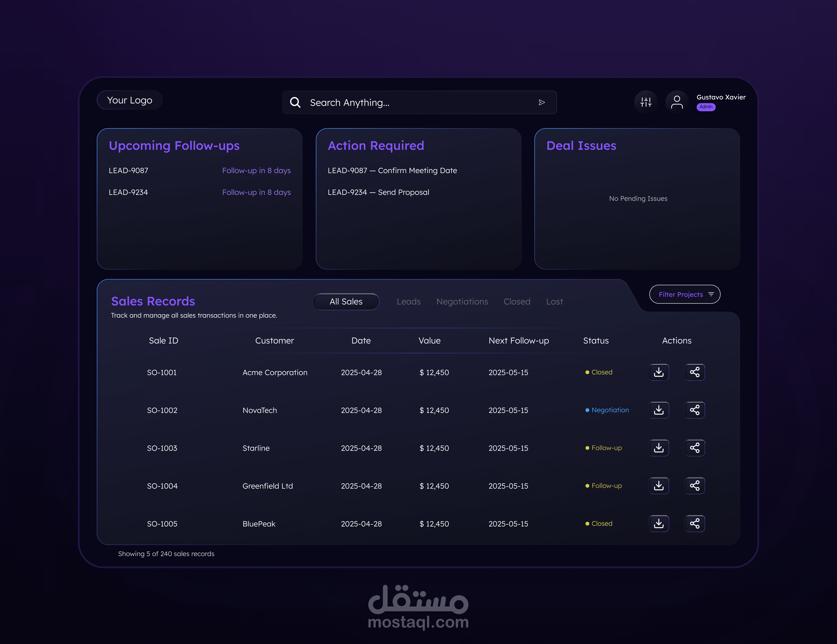The width and height of the screenshot is (837, 644).
Task: Click the search magnifier icon
Action: click(295, 102)
